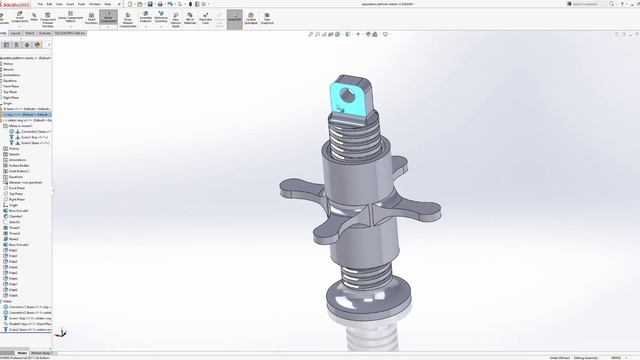This screenshot has height=360, width=640.
Task: Click the Zoom to Fit icon
Action: (x=311, y=35)
